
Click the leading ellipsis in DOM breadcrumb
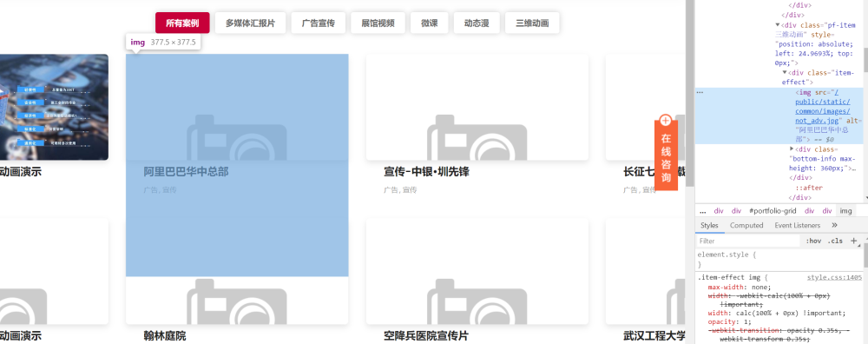coord(702,211)
